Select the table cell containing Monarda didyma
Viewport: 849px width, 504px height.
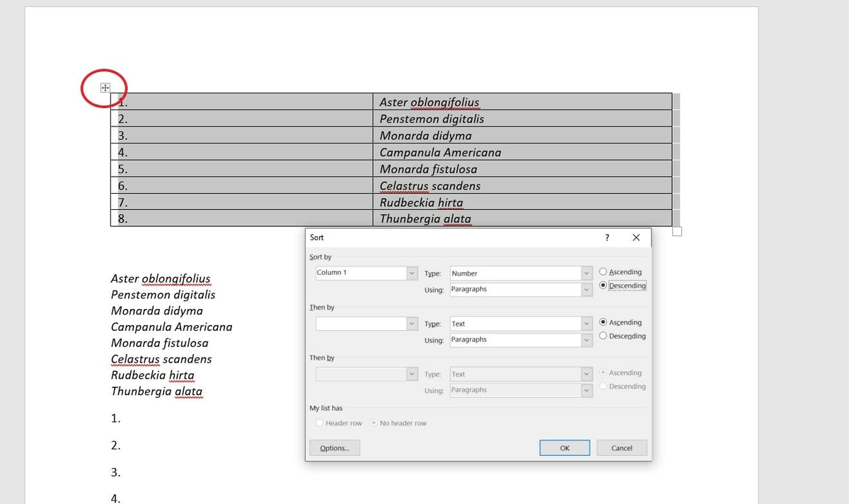(439, 135)
